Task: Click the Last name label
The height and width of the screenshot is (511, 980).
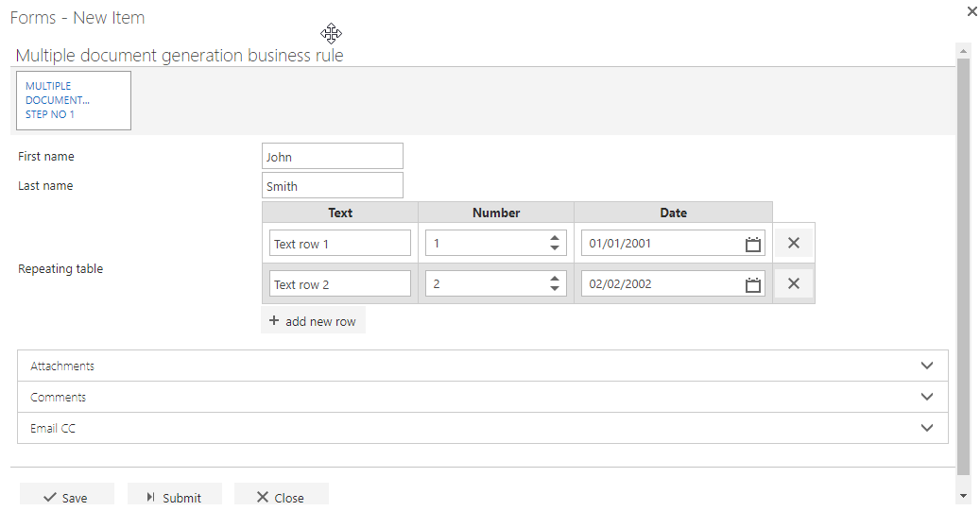Action: pos(45,185)
